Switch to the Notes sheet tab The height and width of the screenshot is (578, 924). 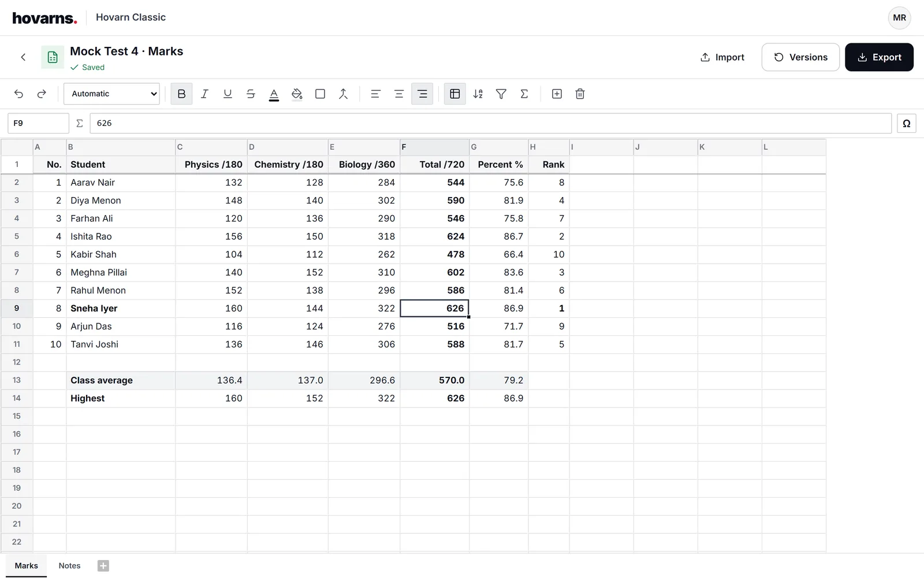69,566
